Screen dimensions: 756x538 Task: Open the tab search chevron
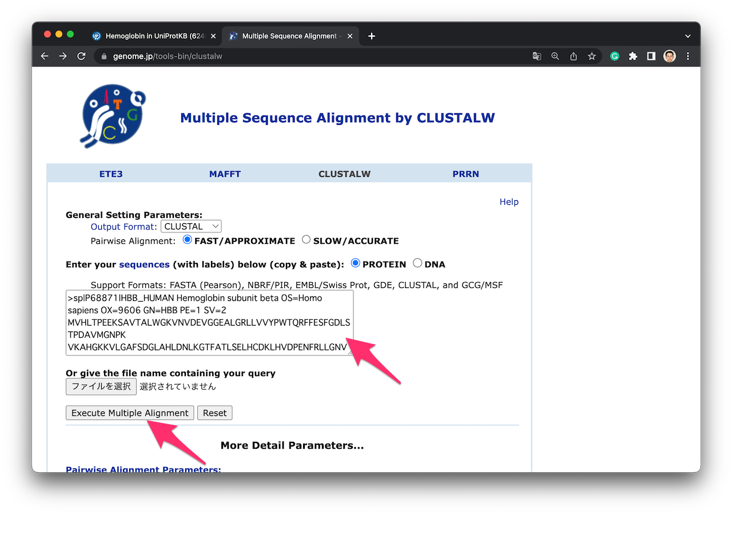point(688,35)
